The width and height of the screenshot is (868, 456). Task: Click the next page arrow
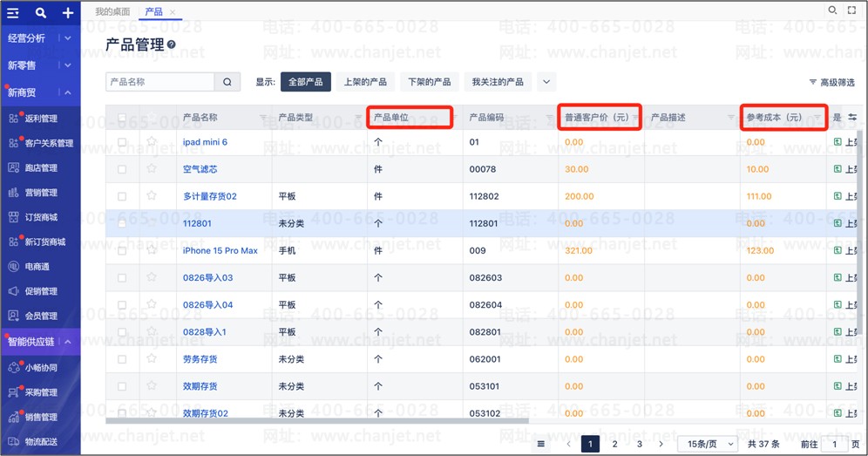point(661,444)
